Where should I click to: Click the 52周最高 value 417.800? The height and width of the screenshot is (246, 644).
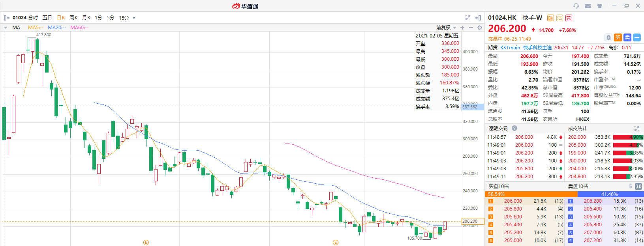(580, 95)
